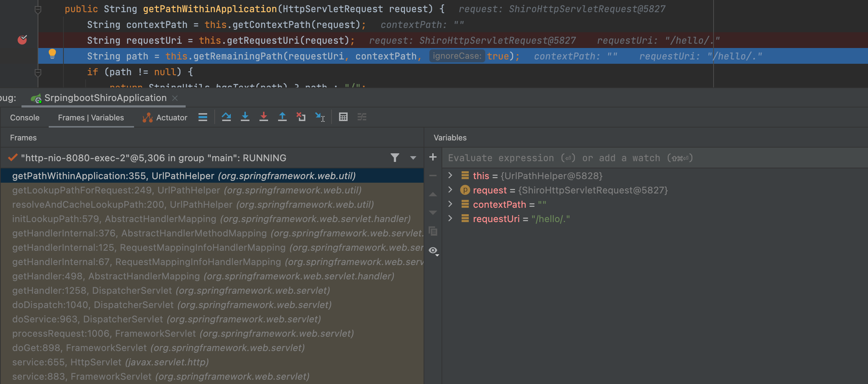Toggle the frames filter funnel icon
This screenshot has height=384, width=868.
[x=395, y=158]
